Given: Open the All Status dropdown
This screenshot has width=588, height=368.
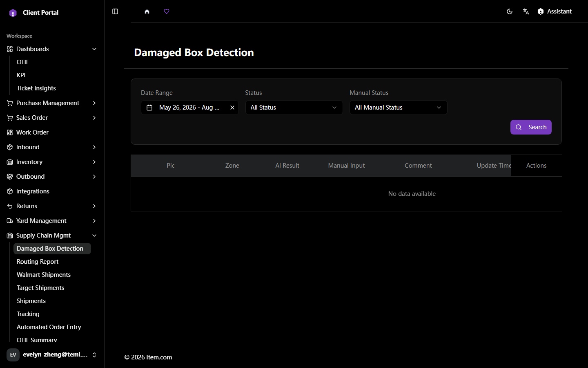Looking at the screenshot, I should (294, 108).
